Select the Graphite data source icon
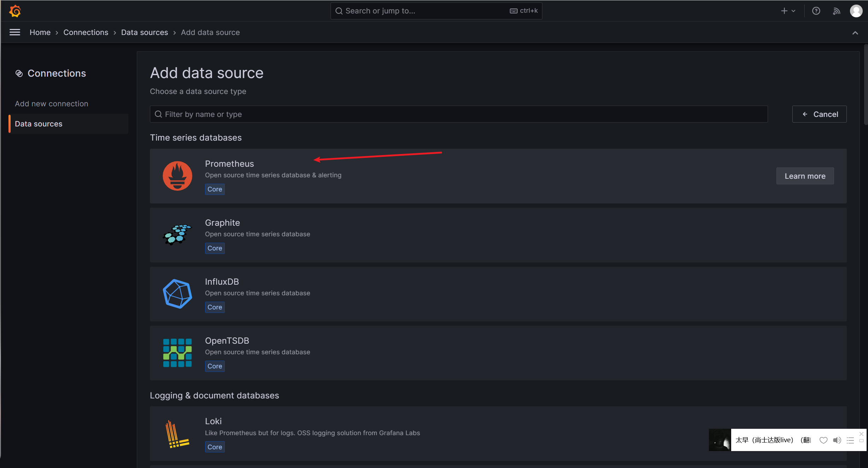The width and height of the screenshot is (868, 468). (x=177, y=235)
